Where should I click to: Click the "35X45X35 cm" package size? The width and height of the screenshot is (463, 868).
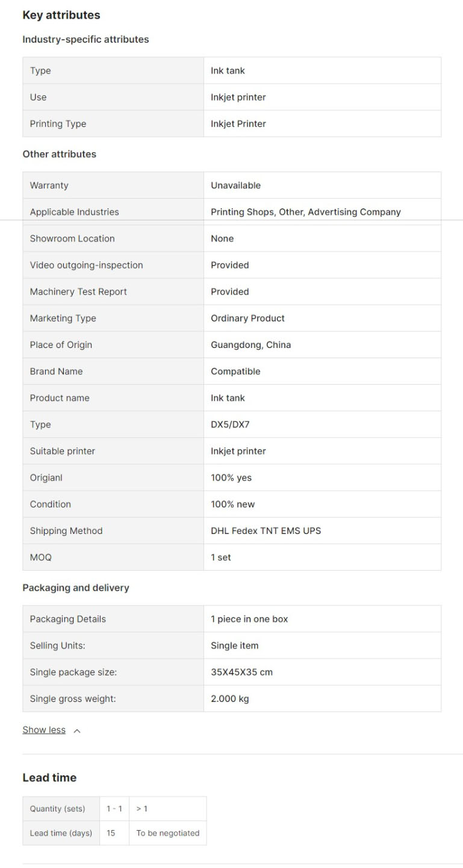pyautogui.click(x=241, y=672)
